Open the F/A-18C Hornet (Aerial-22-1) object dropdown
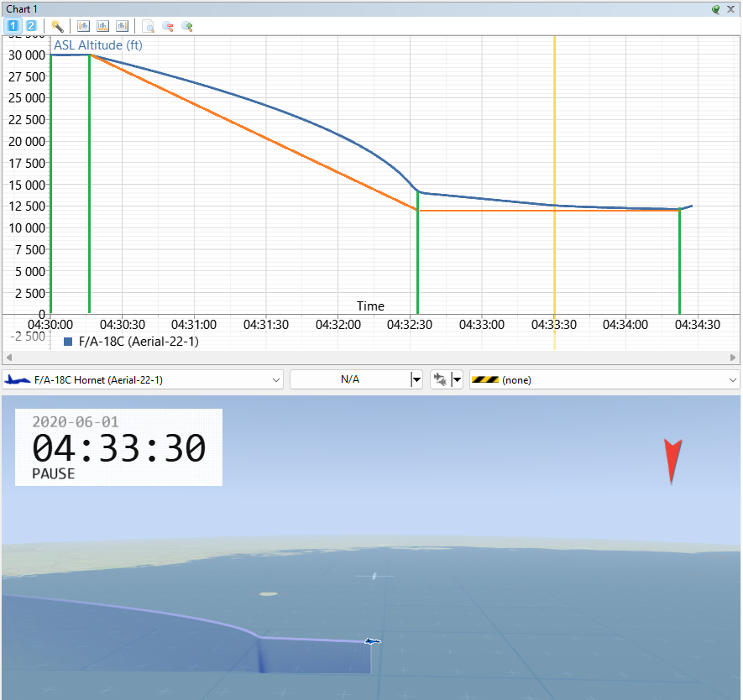Viewport: 743px width, 700px height. (143, 380)
